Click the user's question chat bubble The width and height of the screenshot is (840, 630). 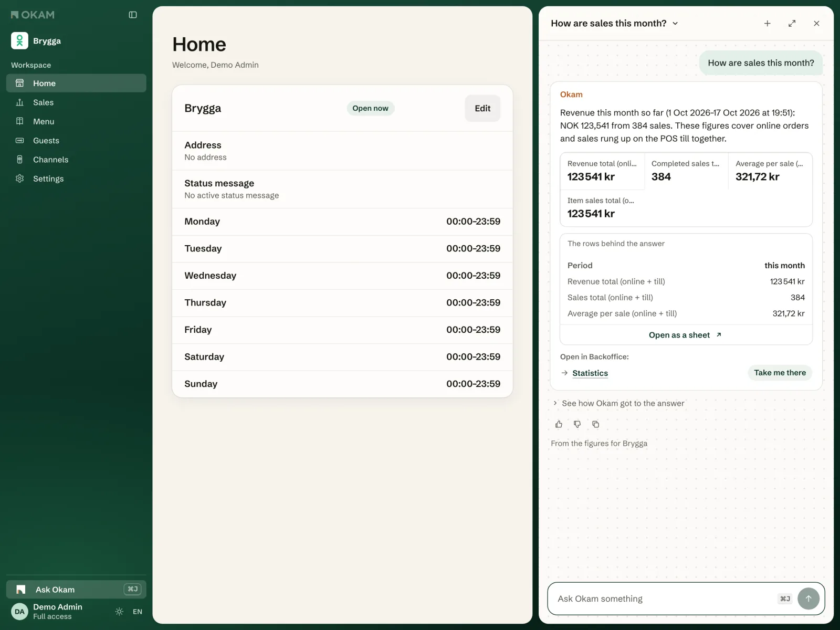pos(761,63)
